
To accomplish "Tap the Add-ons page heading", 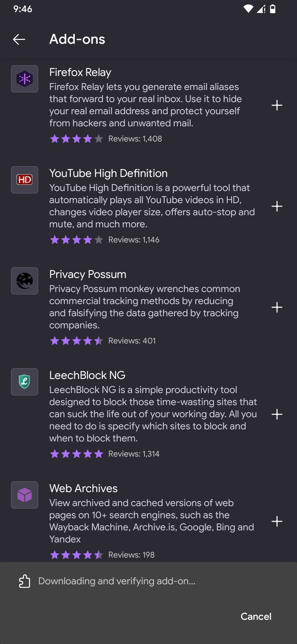I will point(77,39).
